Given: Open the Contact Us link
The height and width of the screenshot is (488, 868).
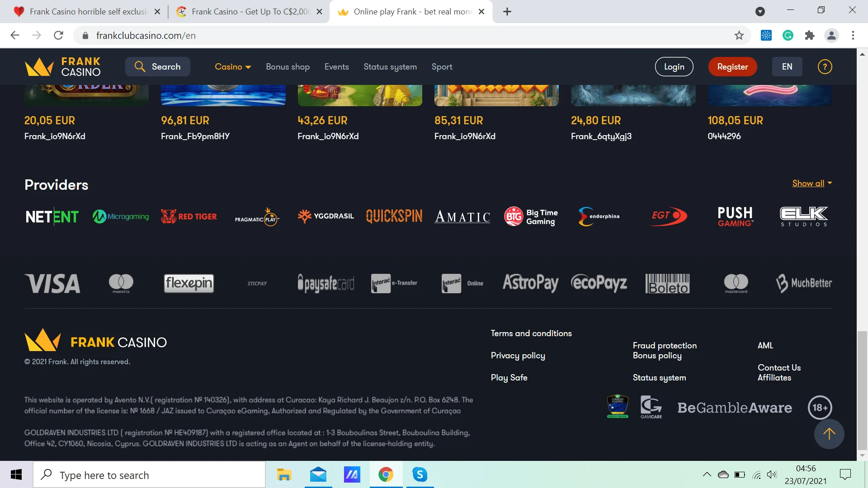Looking at the screenshot, I should pyautogui.click(x=779, y=368).
